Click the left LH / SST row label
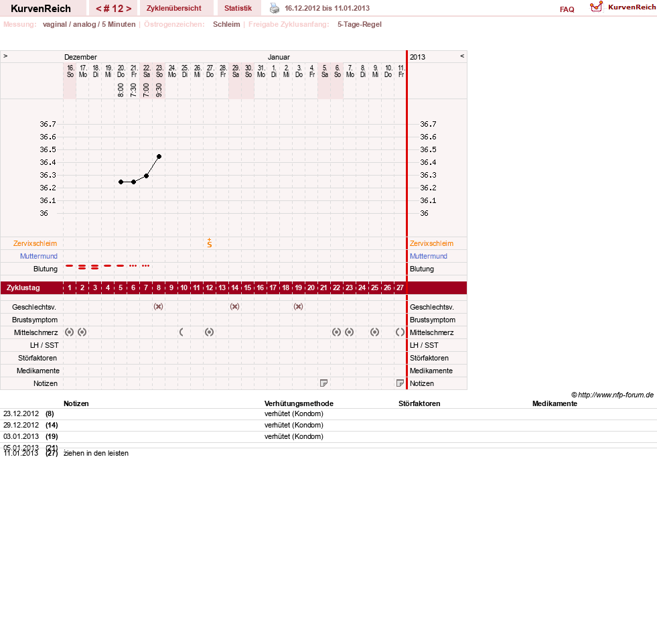This screenshot has height=644, width=657. click(44, 345)
